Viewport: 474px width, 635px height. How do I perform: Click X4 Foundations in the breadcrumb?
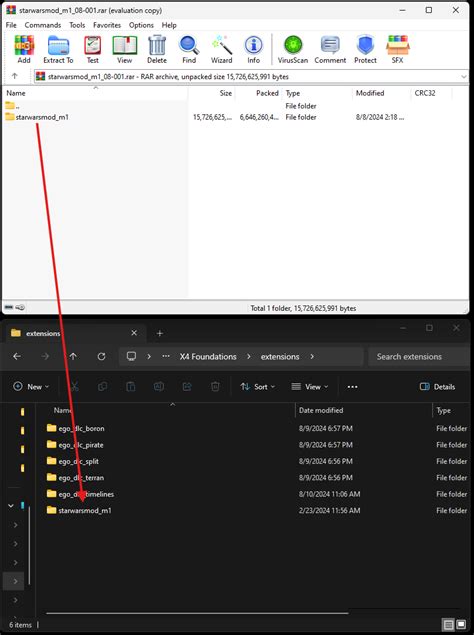pos(208,357)
